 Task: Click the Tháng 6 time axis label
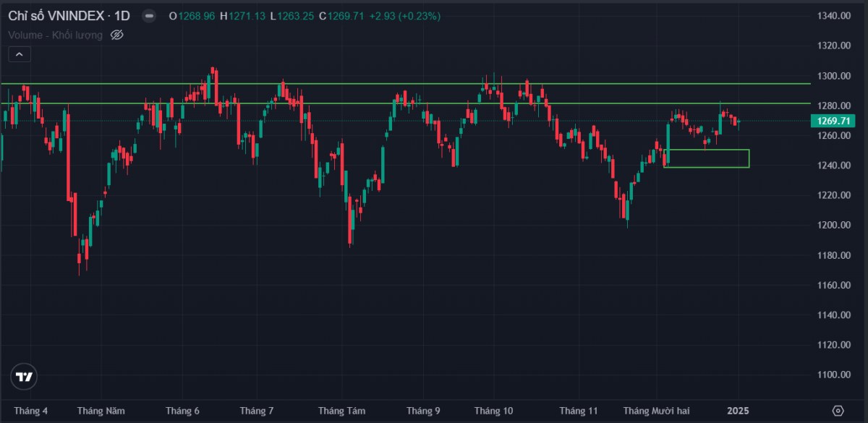click(182, 411)
